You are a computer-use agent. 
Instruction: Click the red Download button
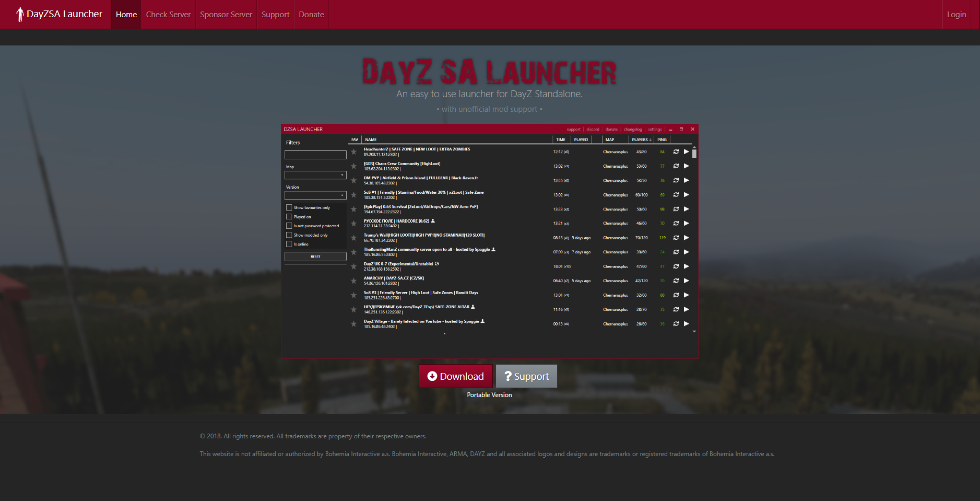[x=456, y=376]
